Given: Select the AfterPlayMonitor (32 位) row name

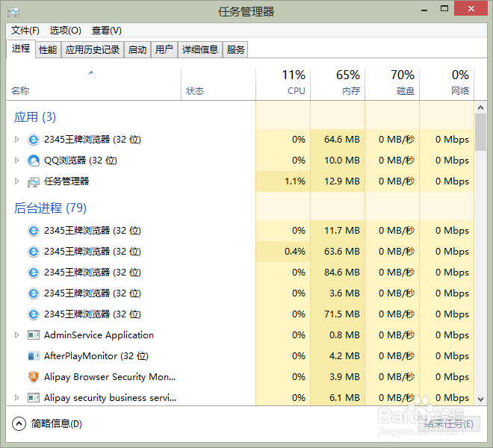Looking at the screenshot, I should (96, 356).
